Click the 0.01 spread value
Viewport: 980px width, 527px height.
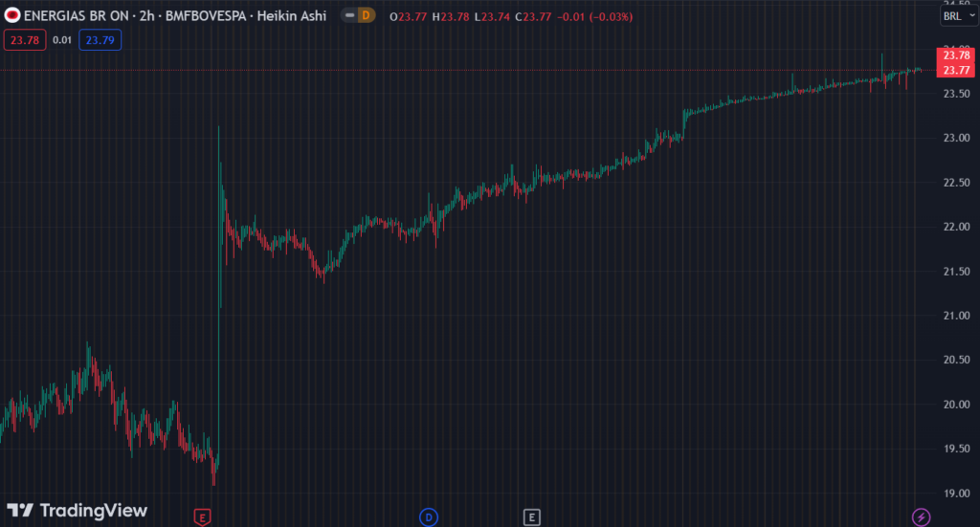62,40
